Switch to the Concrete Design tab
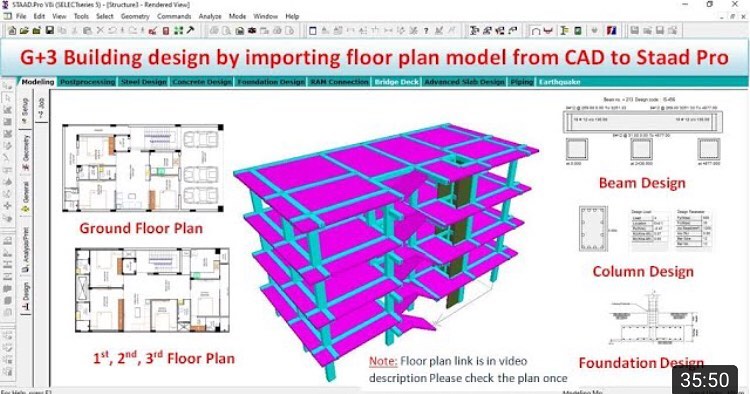The width and height of the screenshot is (750, 394). [x=202, y=82]
